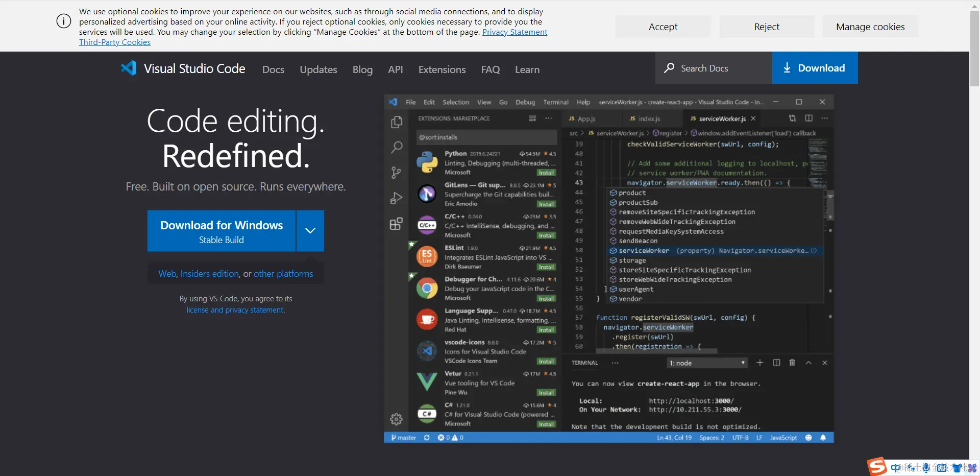Click Download for Windows Stable Build
This screenshot has height=476, width=980.
click(x=222, y=231)
